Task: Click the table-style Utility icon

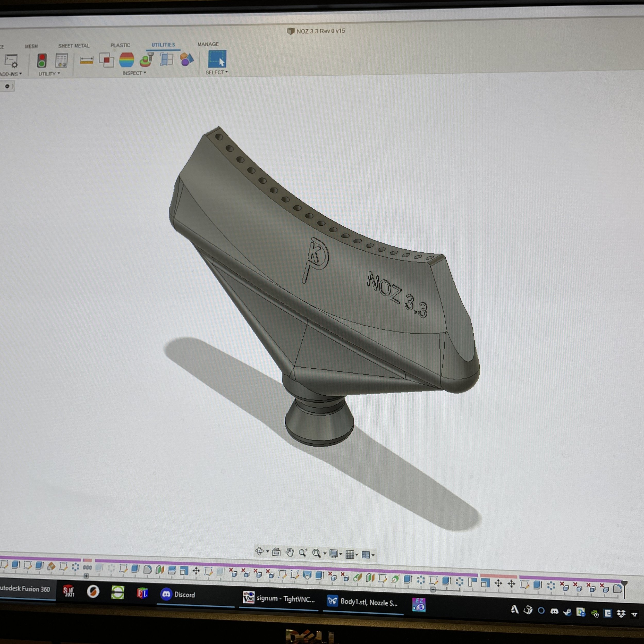Action: 62,60
